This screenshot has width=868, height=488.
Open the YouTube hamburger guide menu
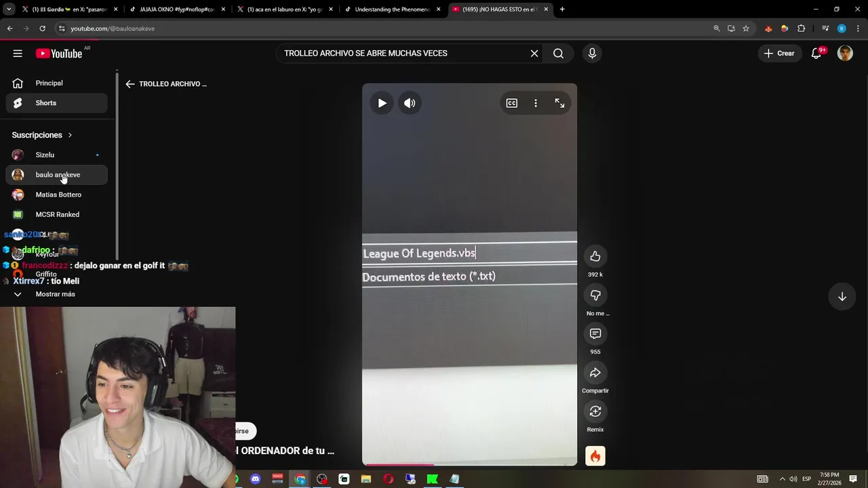pos(18,54)
